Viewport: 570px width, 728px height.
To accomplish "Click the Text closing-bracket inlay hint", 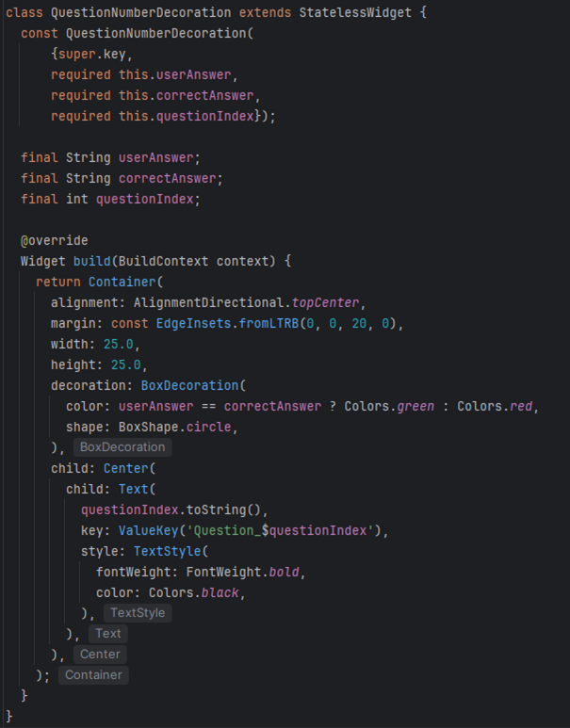I will [107, 634].
